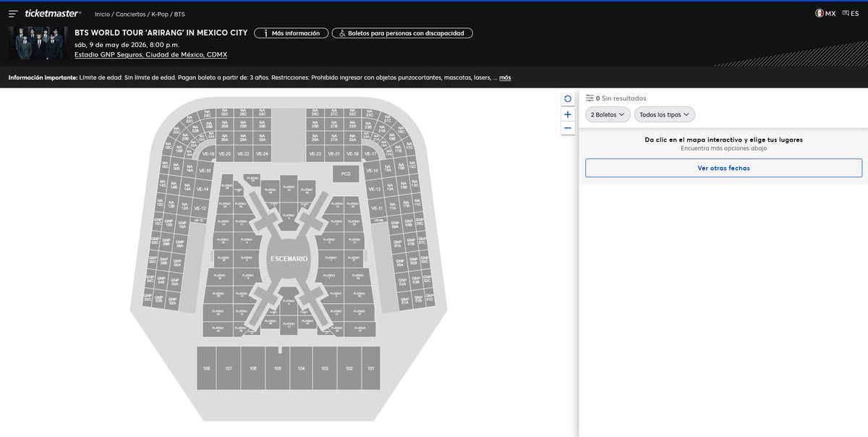868x437 pixels.
Task: Select section 101 on the map
Action: click(371, 368)
